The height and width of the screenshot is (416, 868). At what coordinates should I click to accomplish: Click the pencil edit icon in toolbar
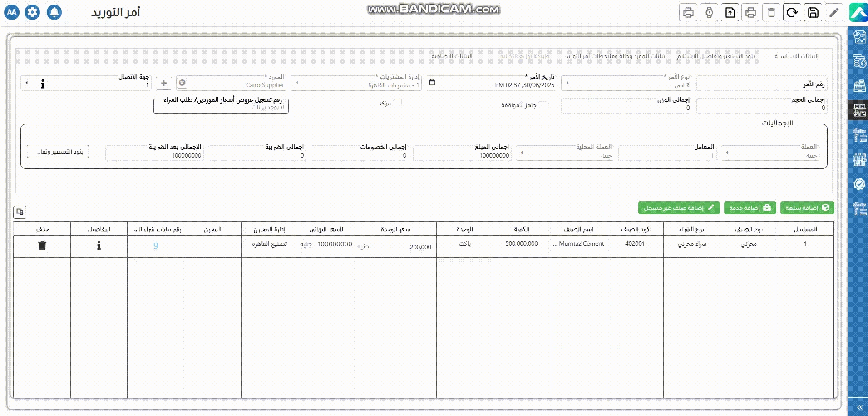point(834,13)
